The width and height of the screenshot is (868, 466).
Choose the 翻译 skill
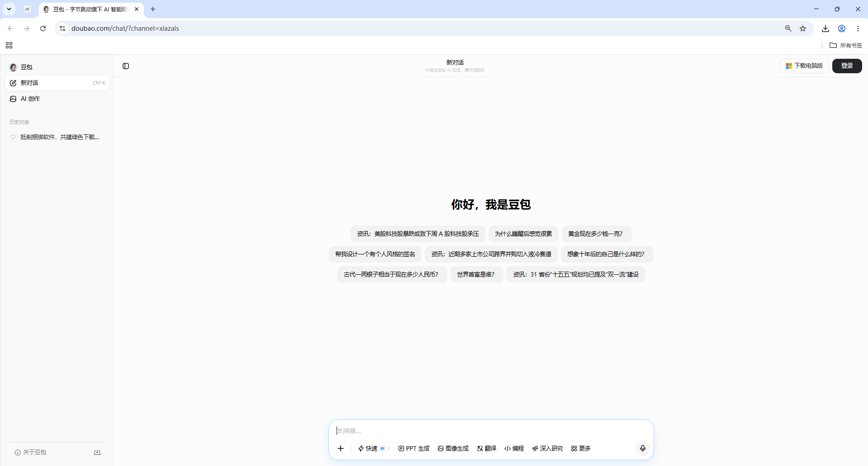(487, 448)
